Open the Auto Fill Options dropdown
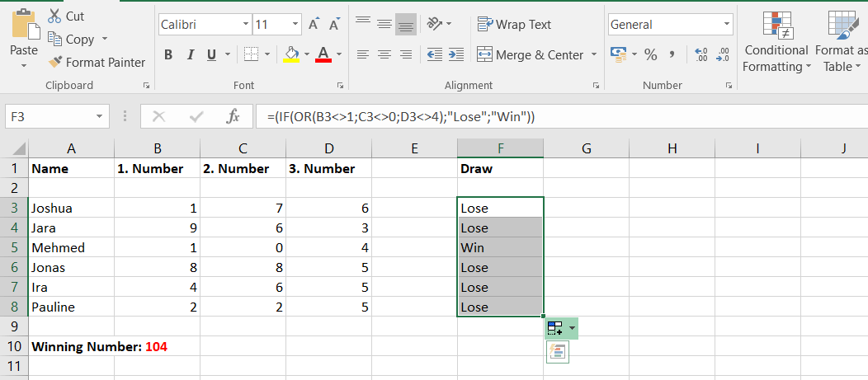This screenshot has width=868, height=380. pos(561,328)
